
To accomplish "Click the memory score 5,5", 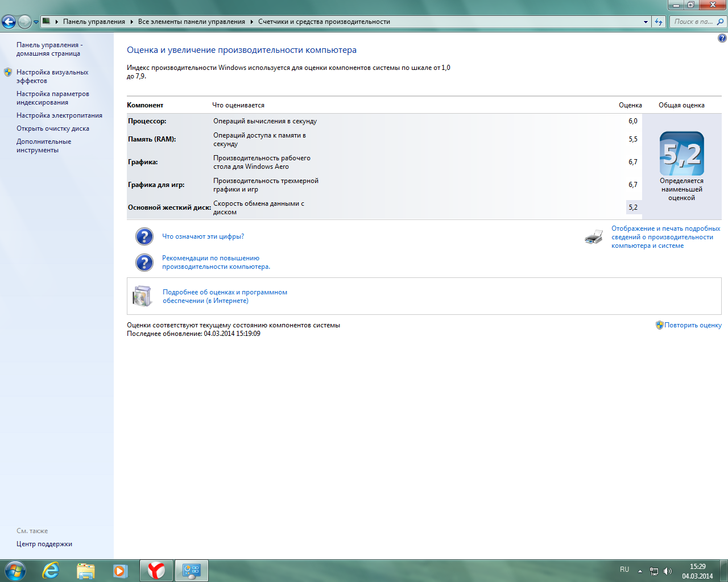I will (633, 139).
